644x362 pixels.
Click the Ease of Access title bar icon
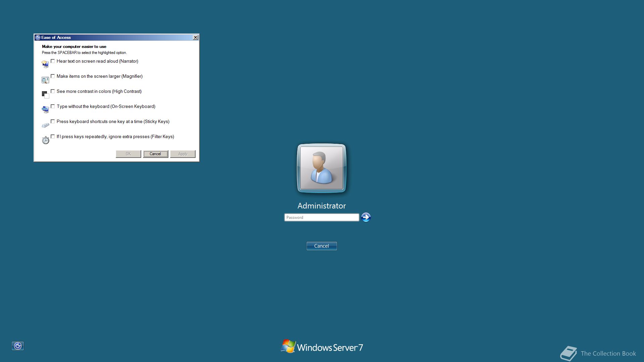pos(38,38)
